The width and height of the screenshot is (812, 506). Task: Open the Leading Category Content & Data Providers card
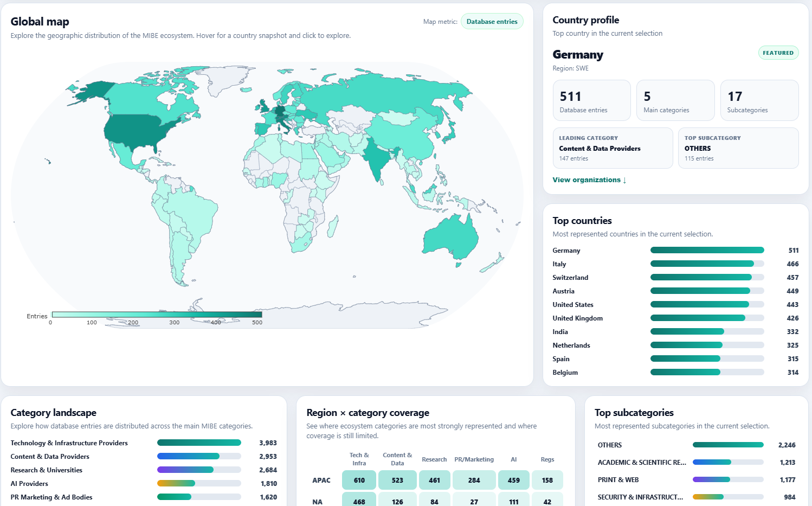(x=613, y=148)
